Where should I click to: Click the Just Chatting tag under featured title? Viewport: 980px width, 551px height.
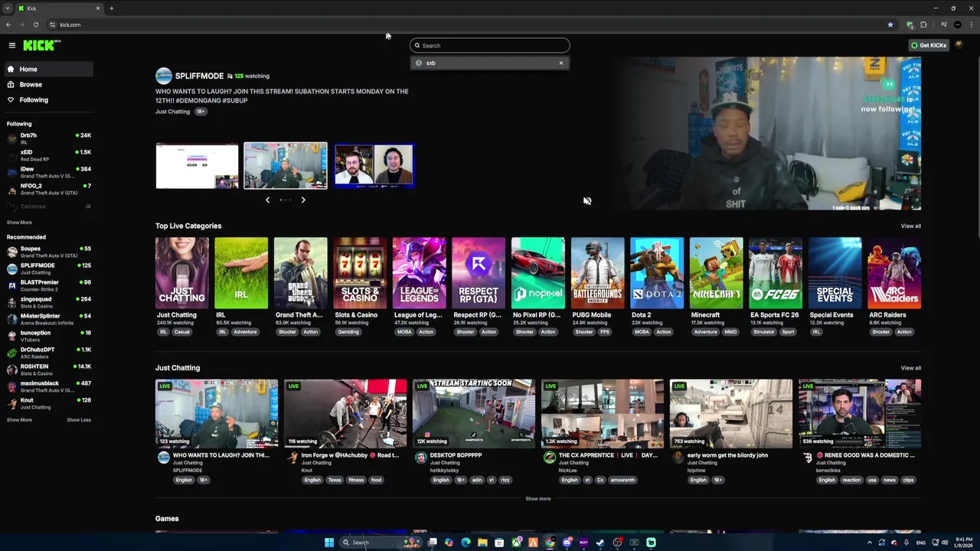tap(173, 112)
